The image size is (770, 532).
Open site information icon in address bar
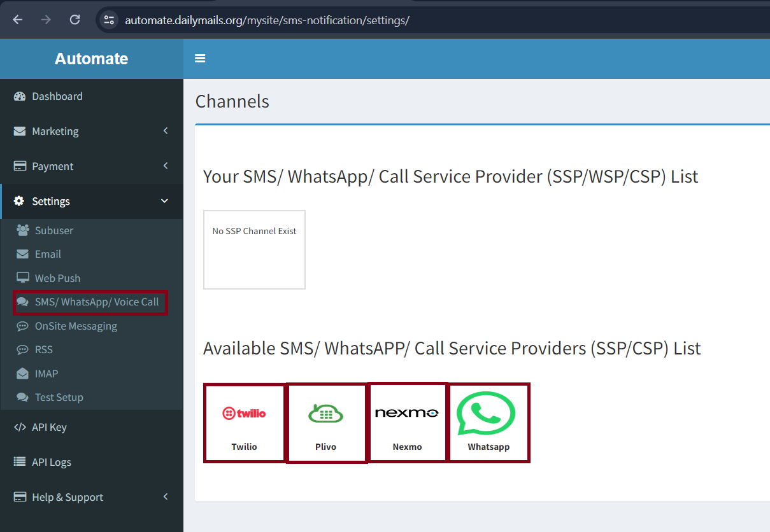110,20
